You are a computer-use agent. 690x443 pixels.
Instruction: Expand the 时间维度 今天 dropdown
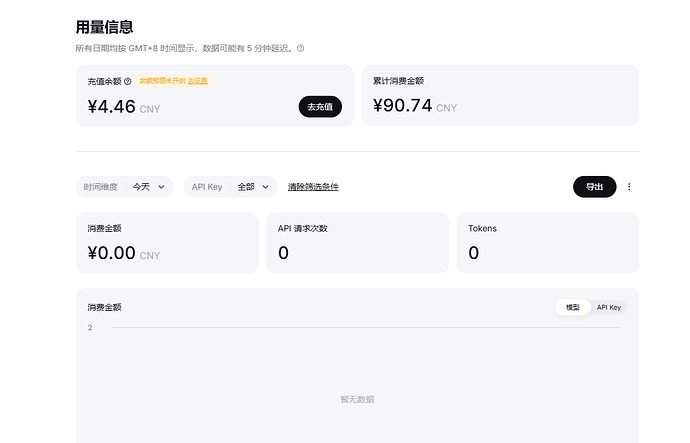click(125, 187)
